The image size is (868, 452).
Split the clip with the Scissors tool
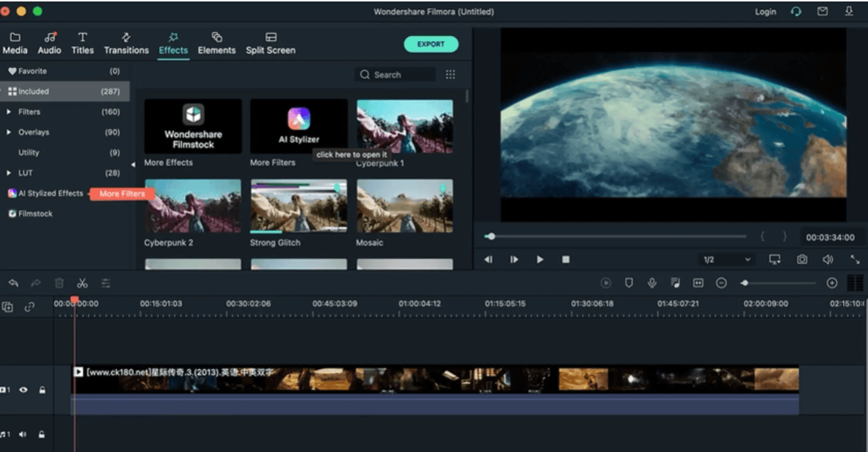pyautogui.click(x=83, y=282)
